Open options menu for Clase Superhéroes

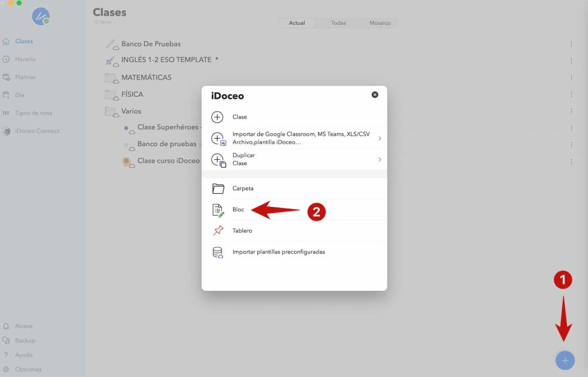(571, 128)
